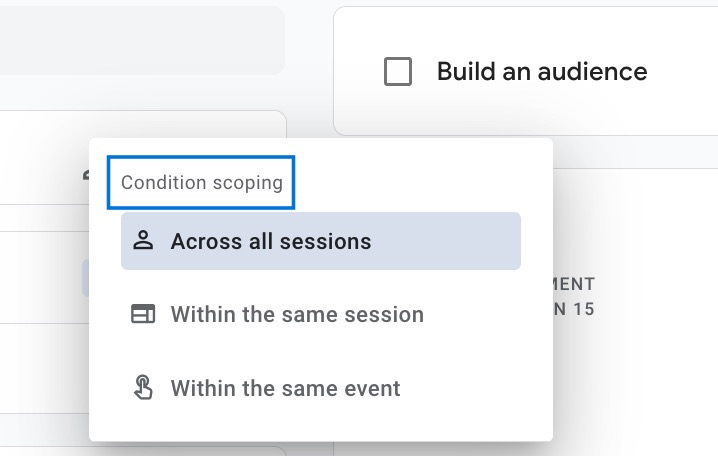The width and height of the screenshot is (718, 456).
Task: Click the Build an audience card area
Action: point(527,71)
